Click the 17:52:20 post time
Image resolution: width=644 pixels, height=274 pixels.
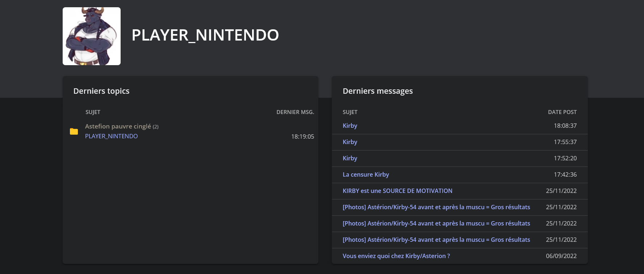pos(565,158)
